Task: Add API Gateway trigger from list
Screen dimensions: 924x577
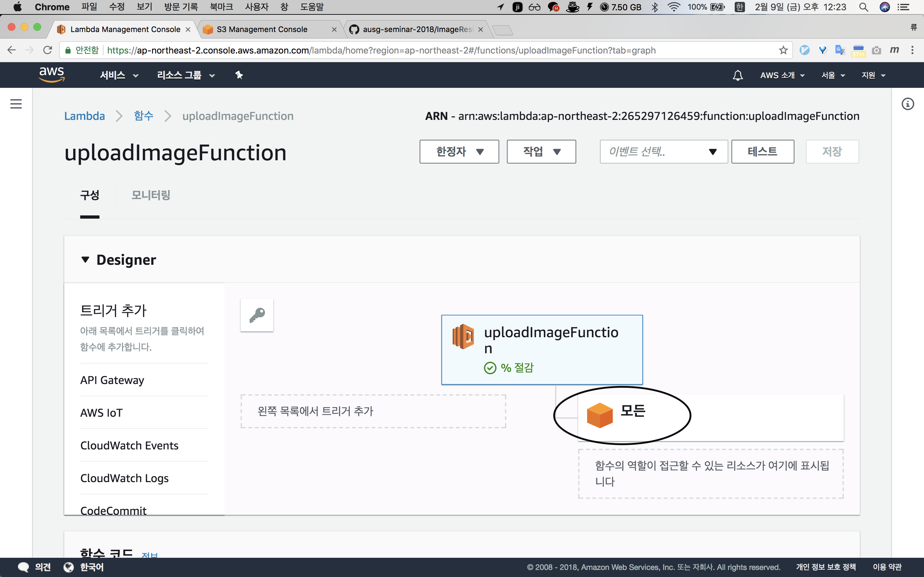Action: pos(112,380)
